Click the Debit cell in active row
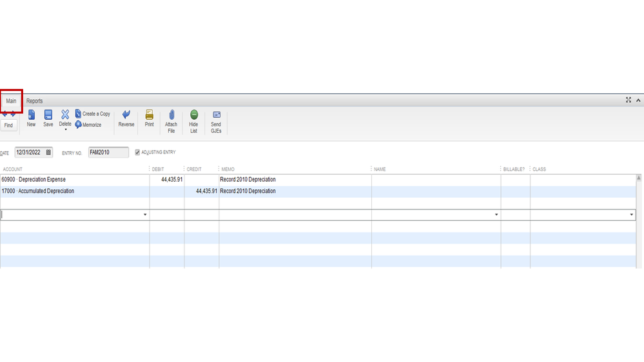The height and width of the screenshot is (362, 644). 167,214
